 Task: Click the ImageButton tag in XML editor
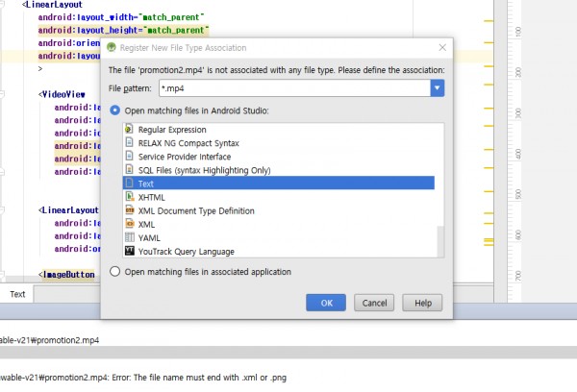(x=66, y=275)
